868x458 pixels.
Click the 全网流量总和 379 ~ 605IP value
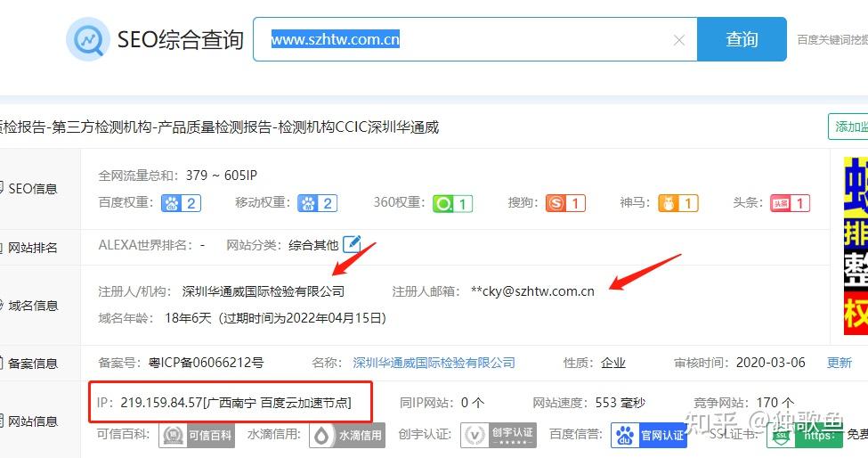[222, 176]
